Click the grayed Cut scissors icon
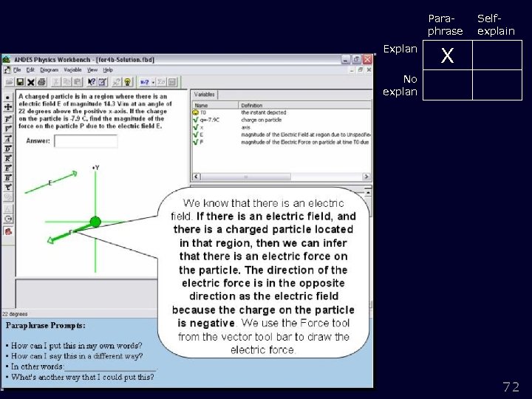Image resolution: width=532 pixels, height=399 pixels. point(56,82)
